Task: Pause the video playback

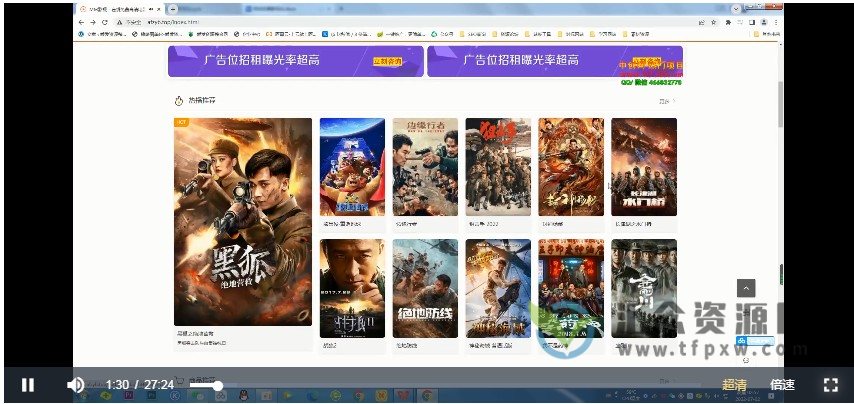Action: (x=28, y=385)
